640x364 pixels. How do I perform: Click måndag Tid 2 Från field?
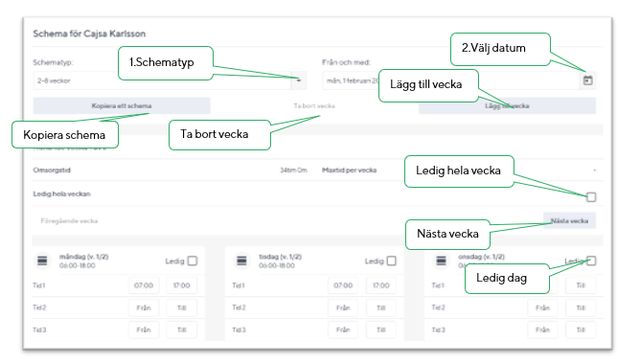click(x=144, y=307)
